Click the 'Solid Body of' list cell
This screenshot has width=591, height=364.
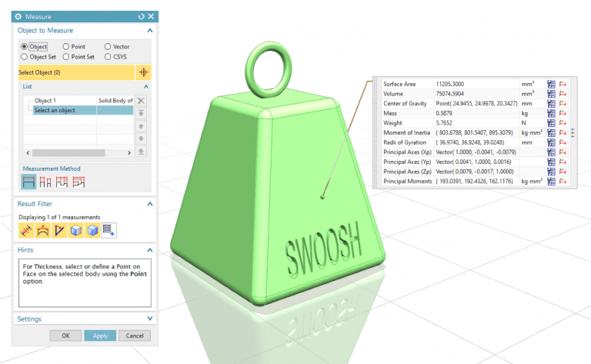[115, 101]
